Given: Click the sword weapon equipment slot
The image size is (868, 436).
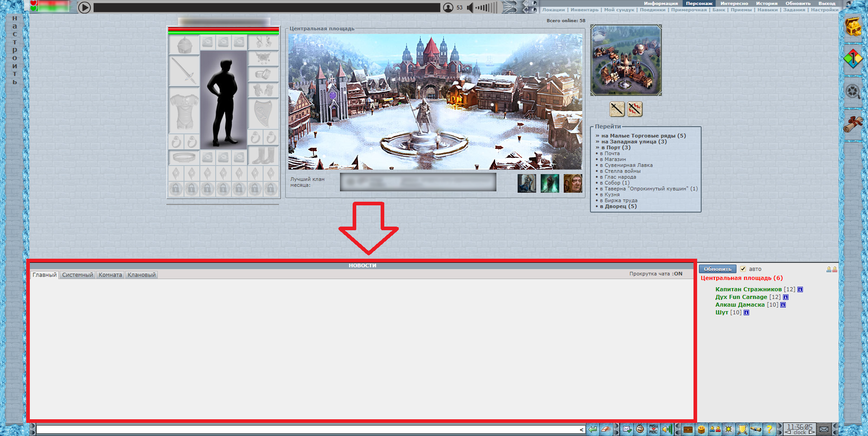Looking at the screenshot, I should tap(184, 71).
